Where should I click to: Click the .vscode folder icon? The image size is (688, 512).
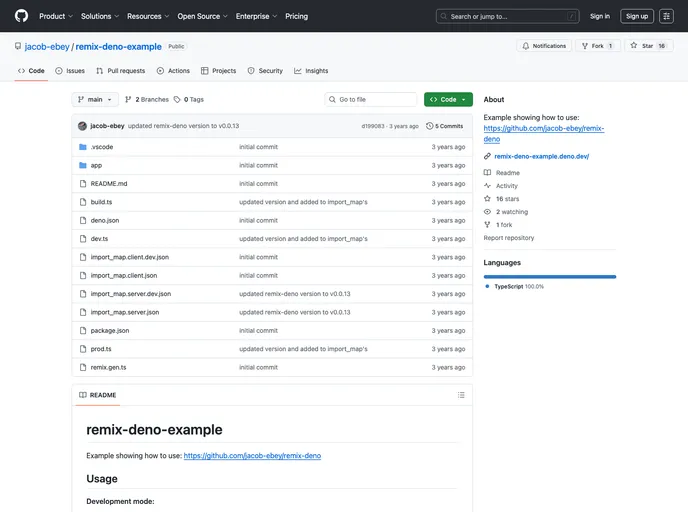82,147
